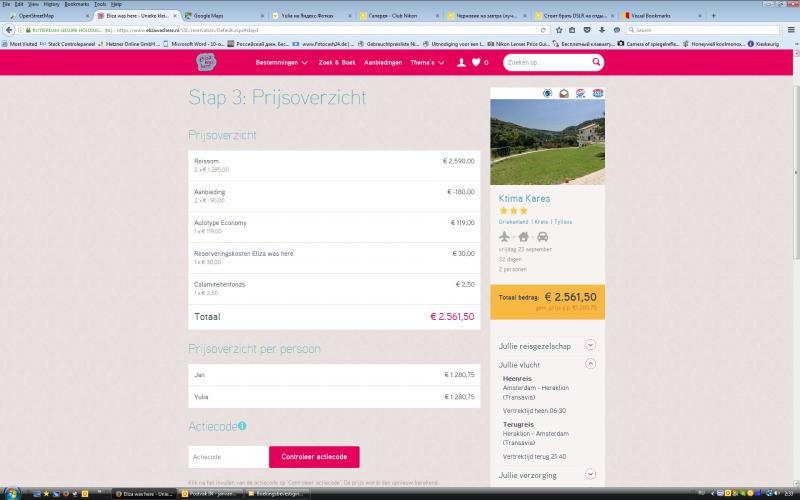Expand Jullie reisgezelschap section
The height and width of the screenshot is (500, 800).
[590, 345]
